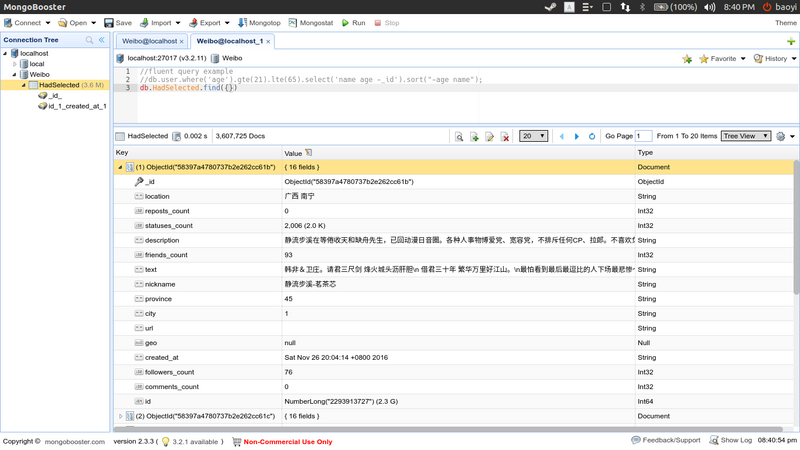Click the Value column options icon
This screenshot has height=450, width=800.
(x=309, y=153)
